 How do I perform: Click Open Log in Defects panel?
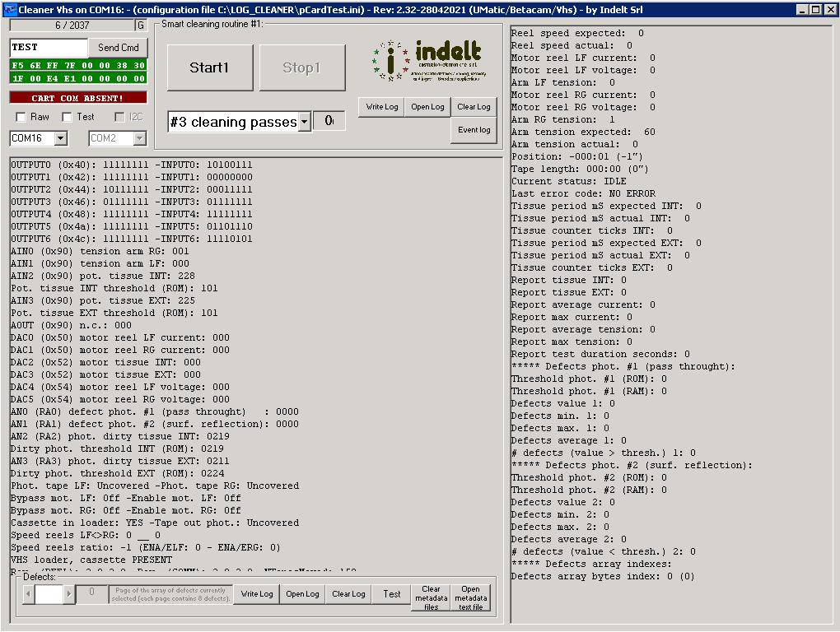click(302, 594)
